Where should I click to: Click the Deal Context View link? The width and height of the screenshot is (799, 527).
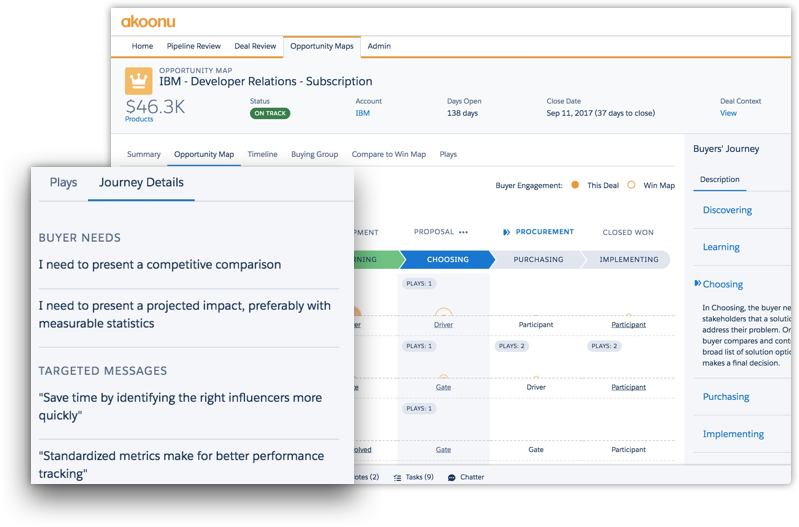tap(728, 113)
